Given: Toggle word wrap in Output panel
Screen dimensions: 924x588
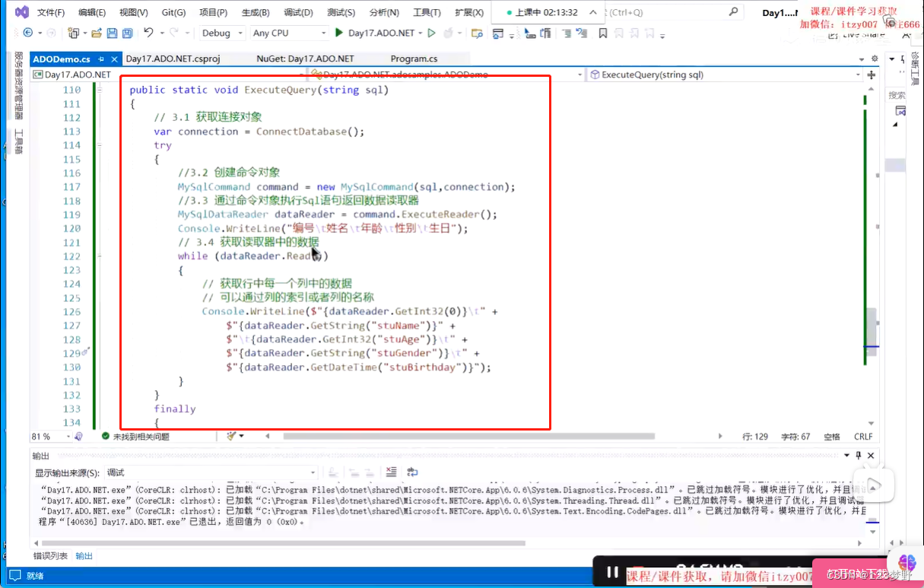Looking at the screenshot, I should [412, 472].
